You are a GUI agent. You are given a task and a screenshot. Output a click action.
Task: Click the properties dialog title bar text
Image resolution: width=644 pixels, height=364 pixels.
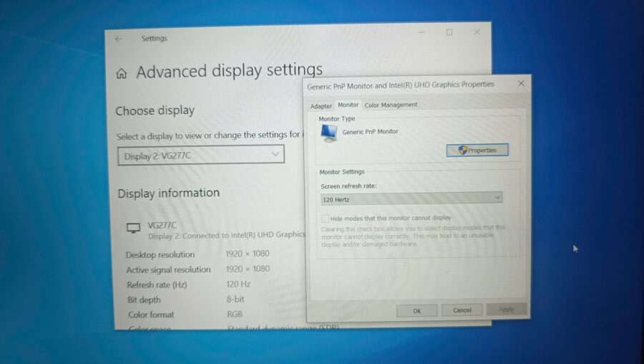pyautogui.click(x=401, y=85)
